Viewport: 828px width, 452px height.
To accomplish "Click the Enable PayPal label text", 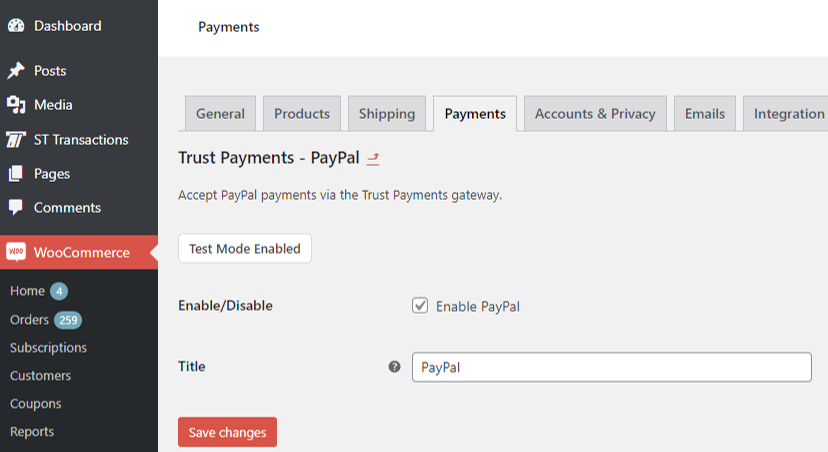I will point(478,306).
